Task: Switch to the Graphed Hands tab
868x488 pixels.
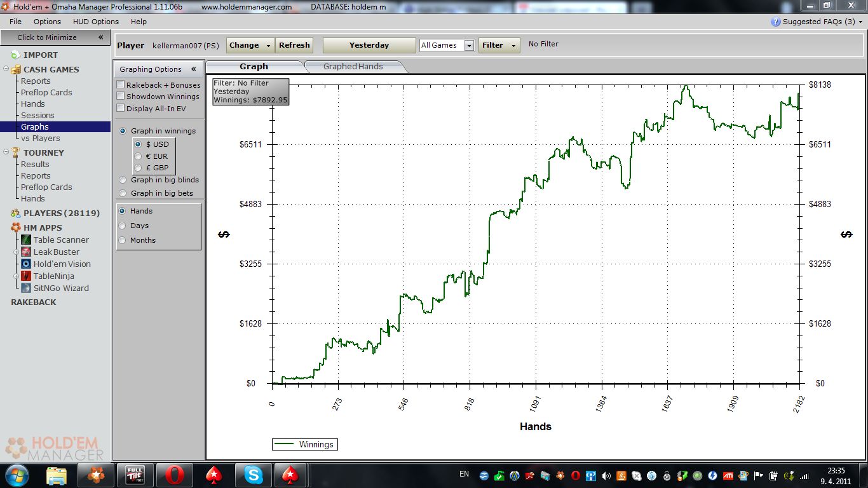Action: tap(353, 66)
